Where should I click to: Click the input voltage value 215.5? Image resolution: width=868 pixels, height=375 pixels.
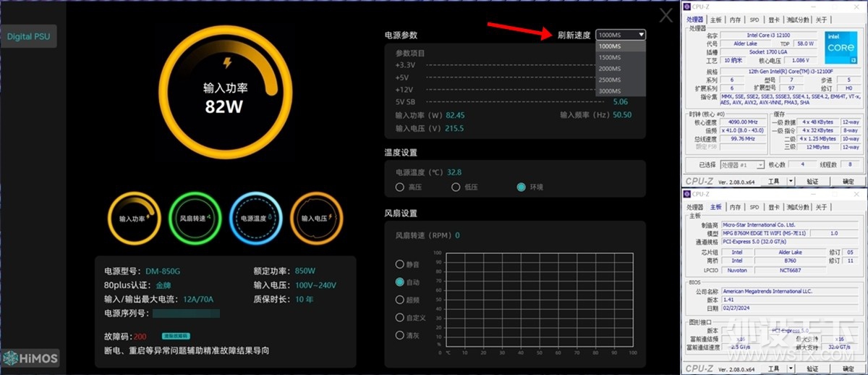[455, 128]
